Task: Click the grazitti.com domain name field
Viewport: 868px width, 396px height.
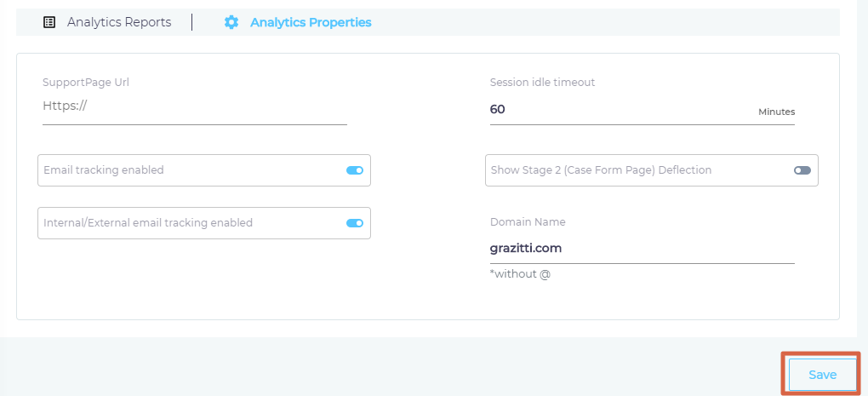Action: coord(642,249)
